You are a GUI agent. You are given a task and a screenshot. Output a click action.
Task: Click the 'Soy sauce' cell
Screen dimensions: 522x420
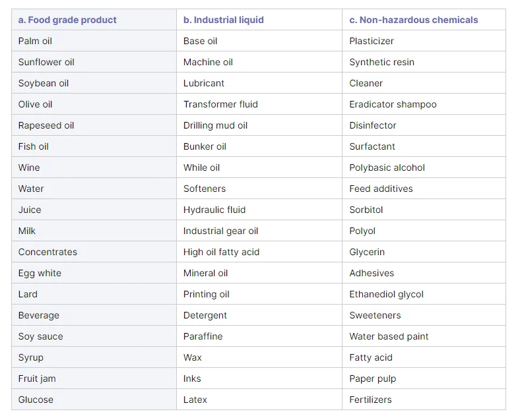(40, 336)
